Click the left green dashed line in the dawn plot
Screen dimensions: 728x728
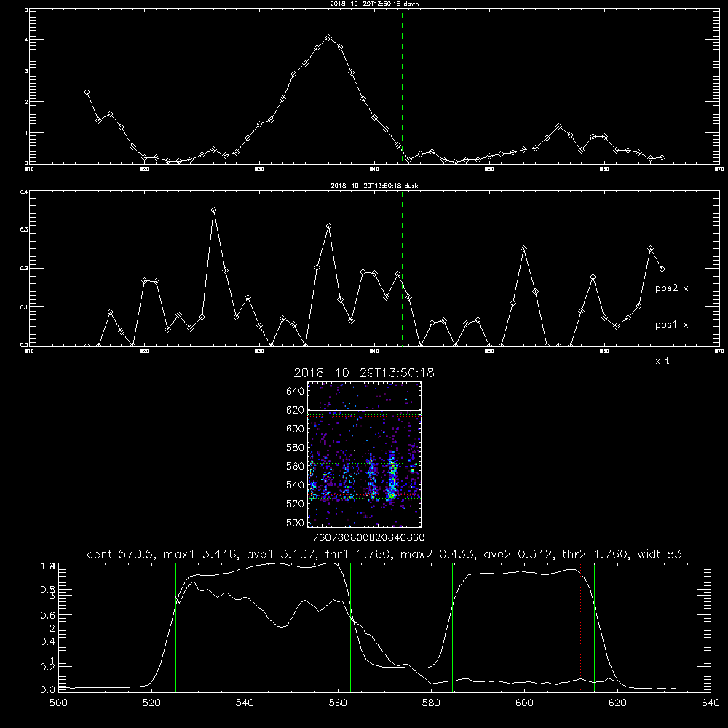[232, 86]
